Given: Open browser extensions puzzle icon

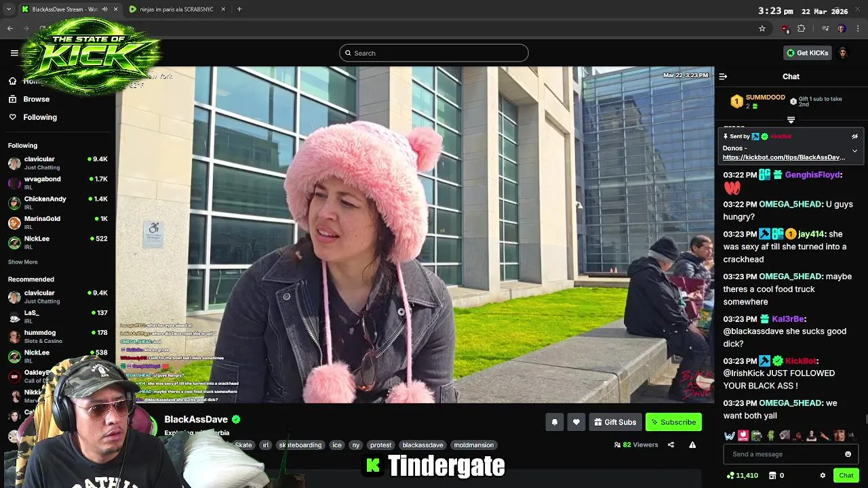Looking at the screenshot, I should [801, 28].
